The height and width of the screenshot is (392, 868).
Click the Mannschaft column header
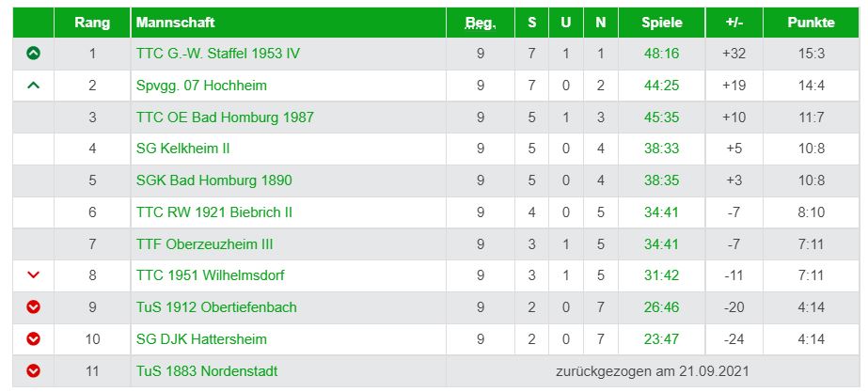[x=176, y=23]
